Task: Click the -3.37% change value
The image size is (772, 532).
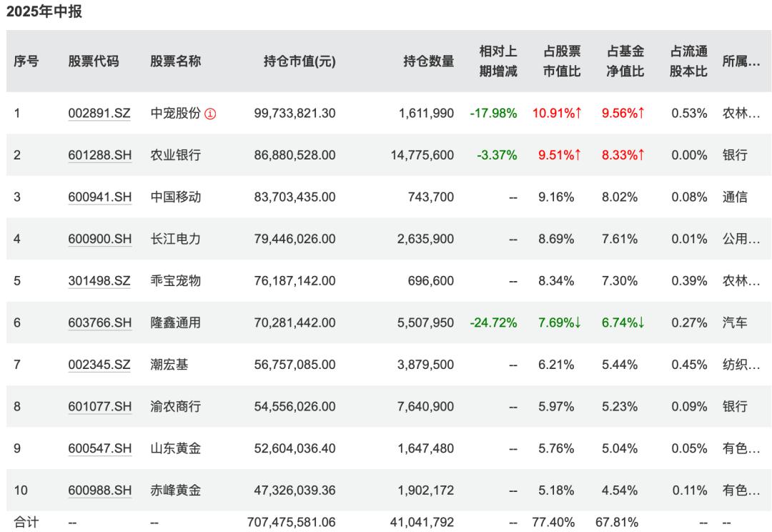Action: (497, 155)
